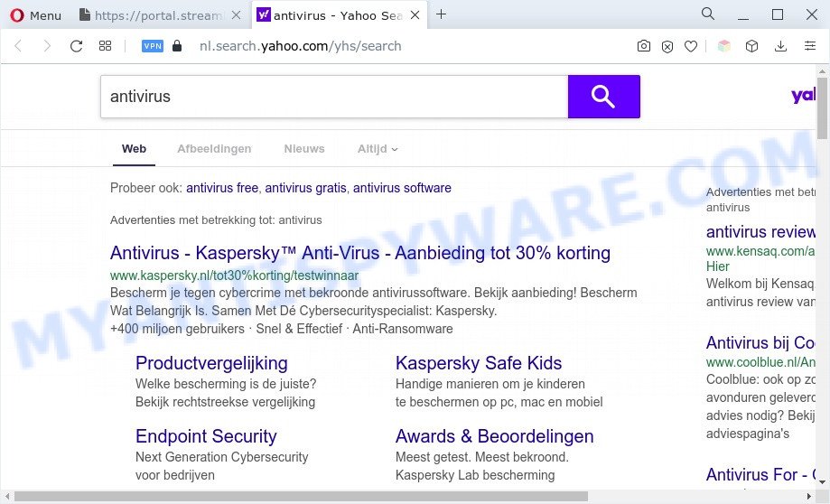Click the vertical scrollbar thumb
Image resolution: width=830 pixels, height=504 pixels.
(x=822, y=107)
